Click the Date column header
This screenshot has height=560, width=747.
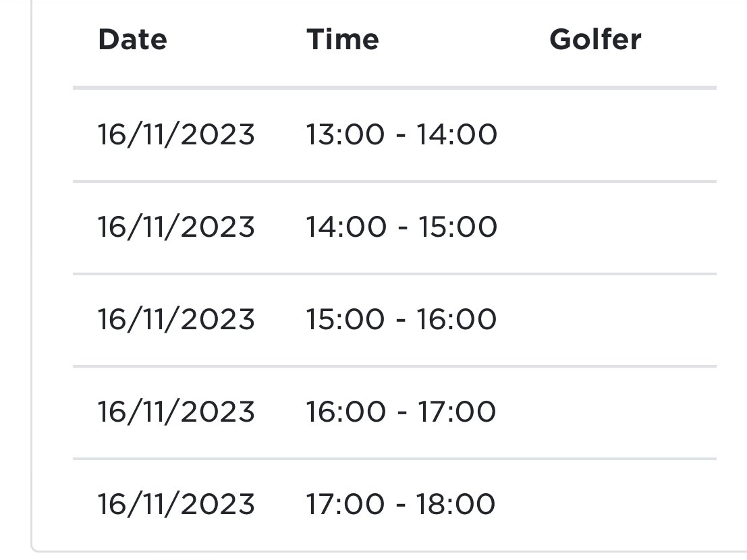click(132, 40)
